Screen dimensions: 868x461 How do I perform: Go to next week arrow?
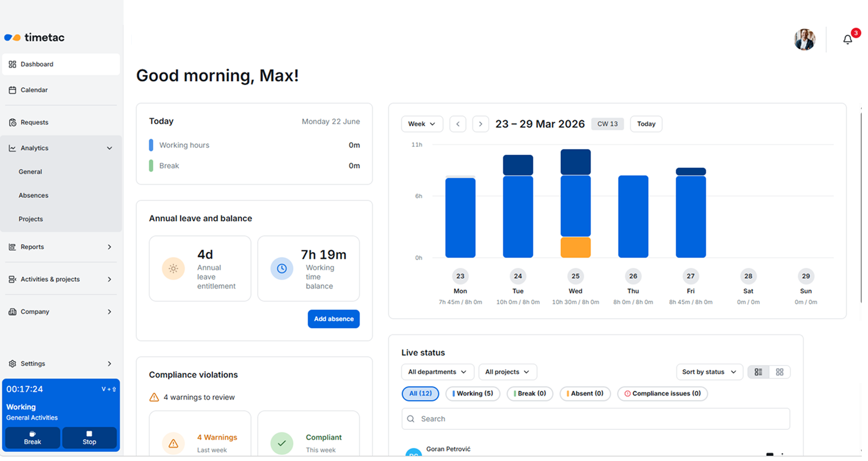[481, 124]
